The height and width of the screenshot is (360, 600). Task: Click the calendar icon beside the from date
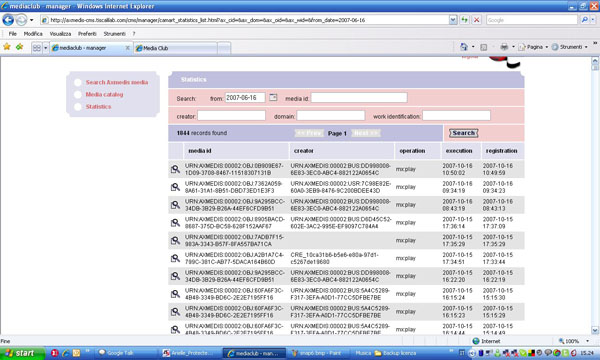click(273, 98)
